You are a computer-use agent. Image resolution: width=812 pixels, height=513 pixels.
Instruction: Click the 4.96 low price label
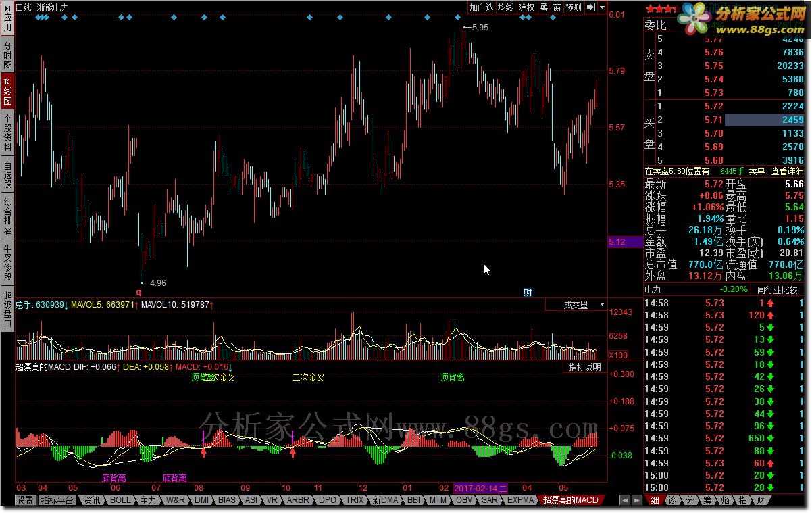pos(157,283)
